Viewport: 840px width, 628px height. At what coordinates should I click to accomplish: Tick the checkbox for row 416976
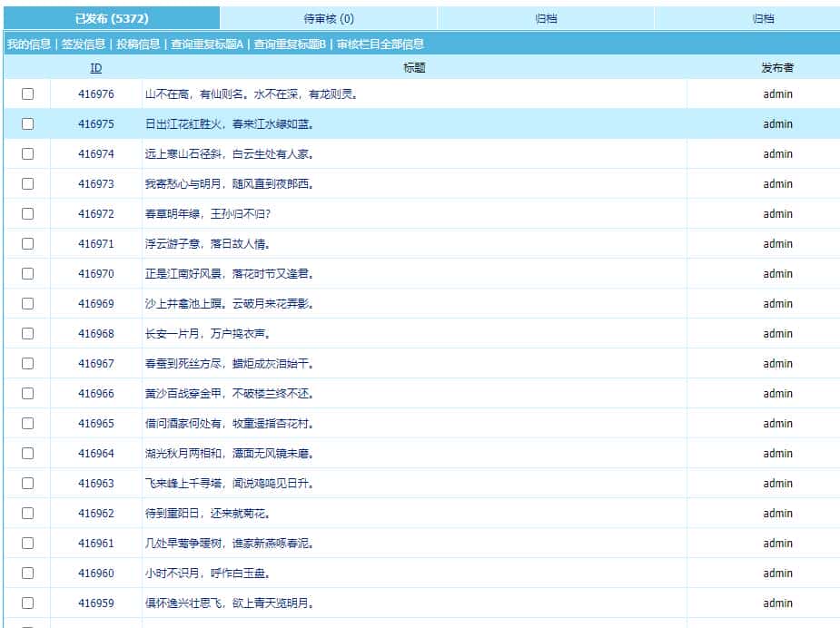28,94
